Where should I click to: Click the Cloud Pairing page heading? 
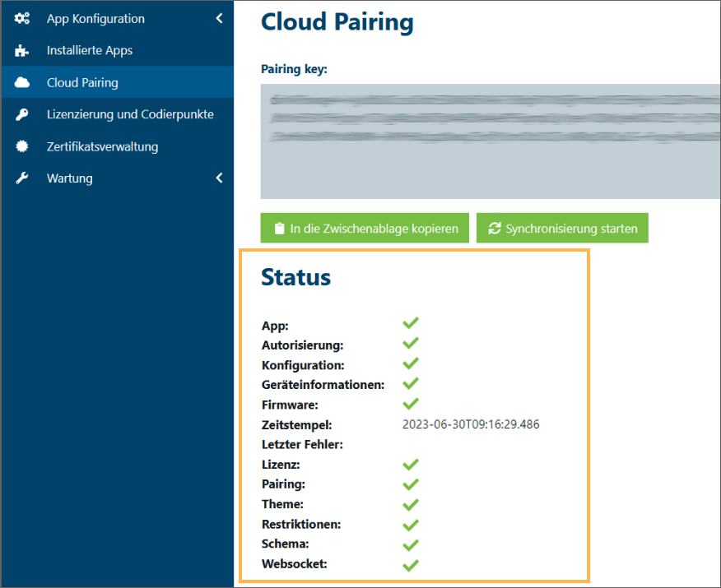pyautogui.click(x=337, y=22)
